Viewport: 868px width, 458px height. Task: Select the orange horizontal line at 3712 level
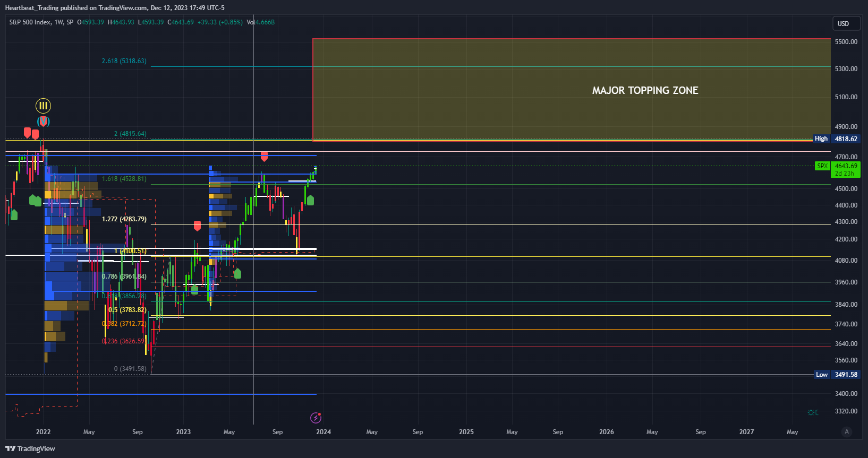coord(491,329)
